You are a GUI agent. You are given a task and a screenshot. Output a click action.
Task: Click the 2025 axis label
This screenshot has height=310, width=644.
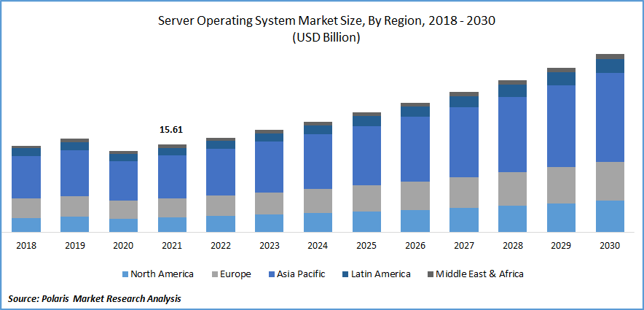click(366, 246)
